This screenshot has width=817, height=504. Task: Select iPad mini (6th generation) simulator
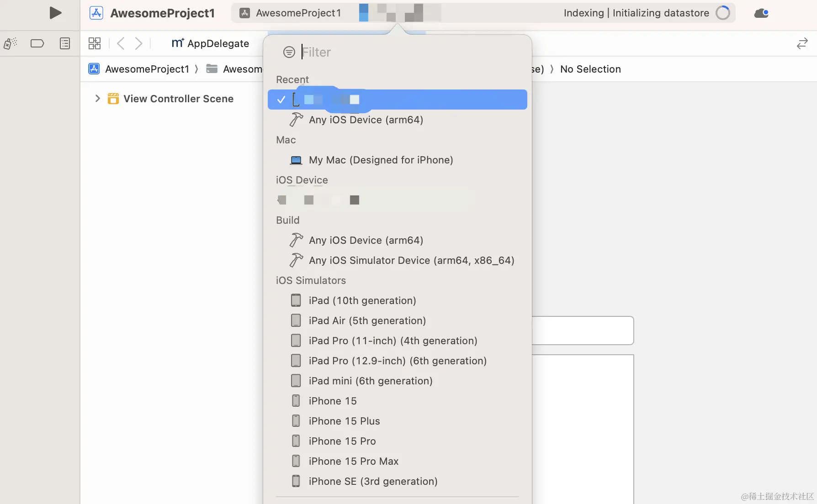coord(397,381)
